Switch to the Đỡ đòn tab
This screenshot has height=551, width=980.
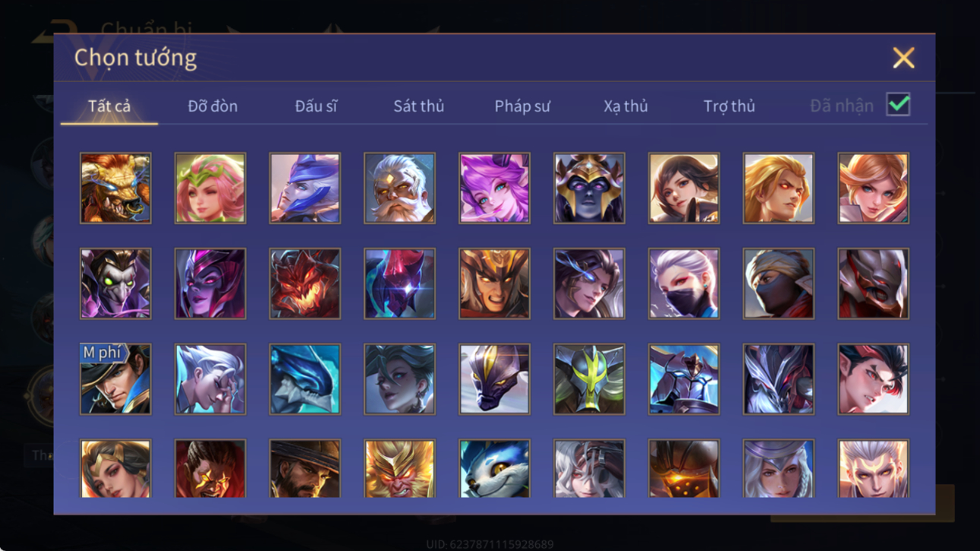click(213, 106)
